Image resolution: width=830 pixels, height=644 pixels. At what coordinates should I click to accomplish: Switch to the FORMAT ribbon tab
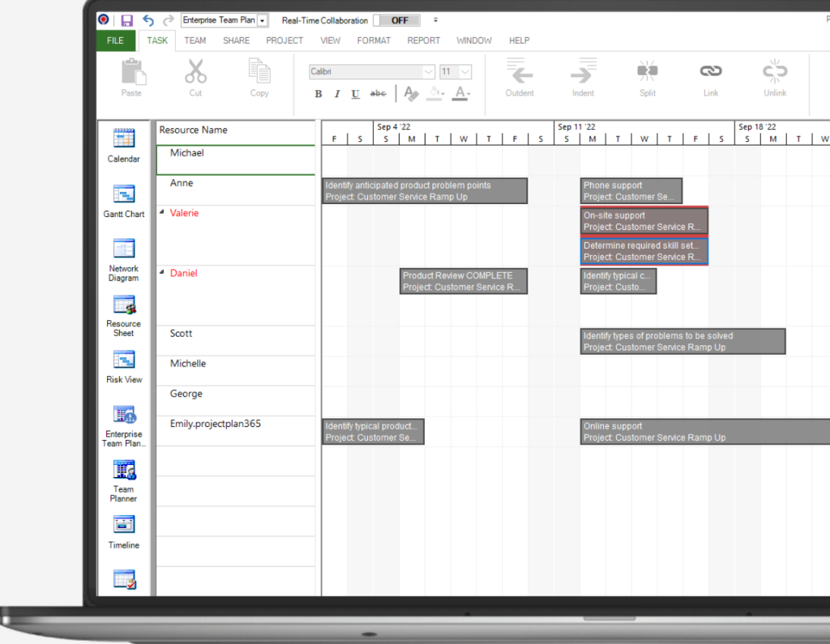point(374,41)
